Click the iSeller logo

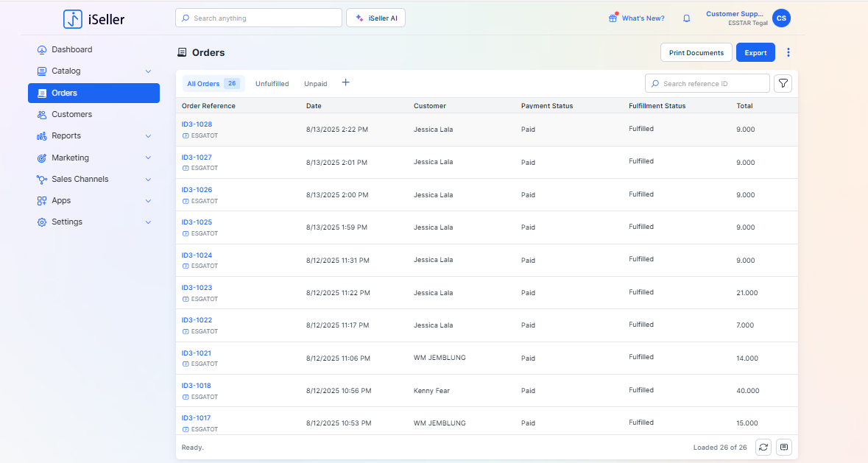pyautogui.click(x=93, y=19)
